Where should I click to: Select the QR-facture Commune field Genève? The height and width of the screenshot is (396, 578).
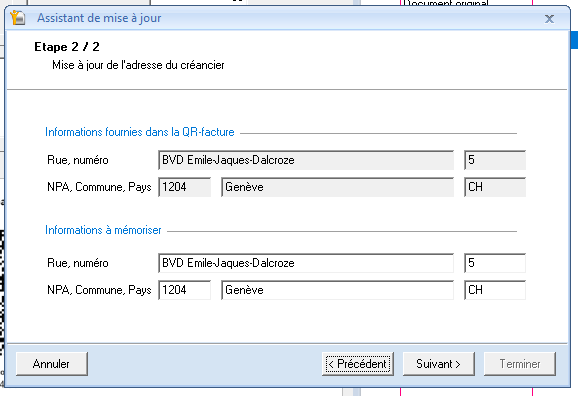[337, 187]
